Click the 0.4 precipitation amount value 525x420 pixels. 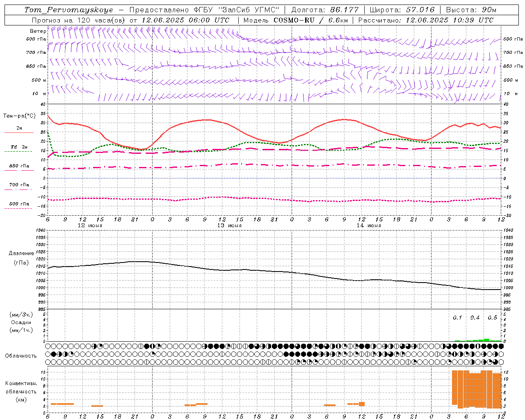(x=475, y=318)
